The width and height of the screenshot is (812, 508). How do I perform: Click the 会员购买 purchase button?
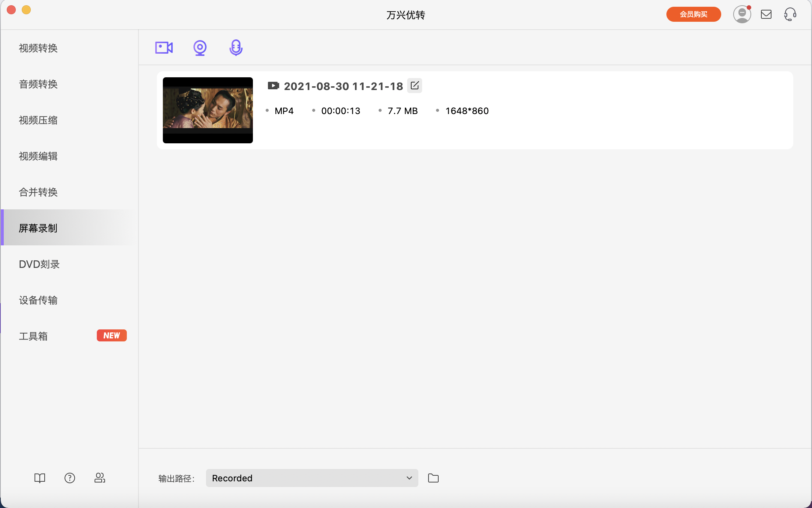(693, 14)
